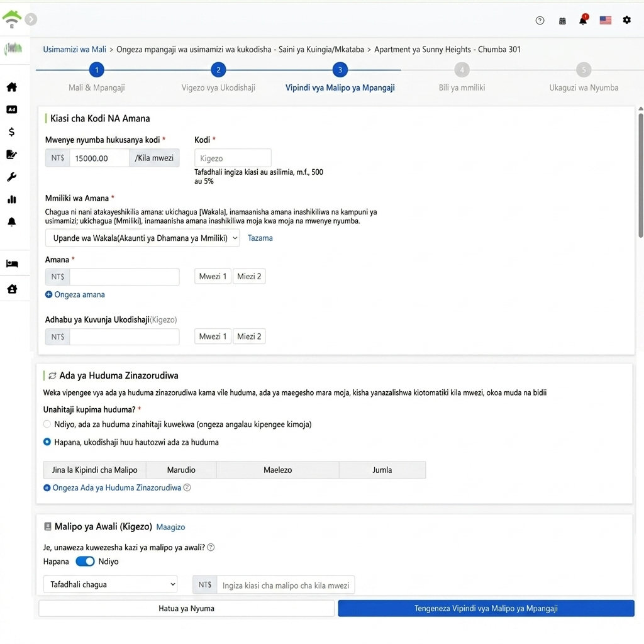
Task: Open the Tafadhali chagua dropdown
Action: pos(110,584)
